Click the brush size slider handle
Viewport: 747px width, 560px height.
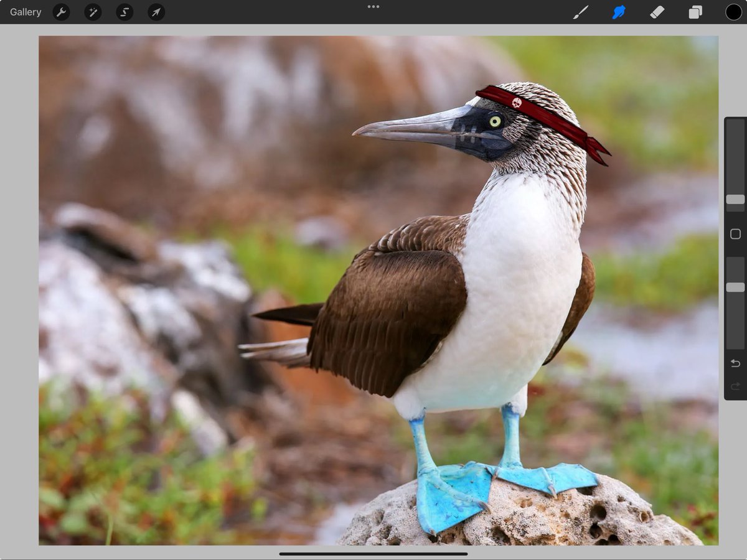[735, 199]
